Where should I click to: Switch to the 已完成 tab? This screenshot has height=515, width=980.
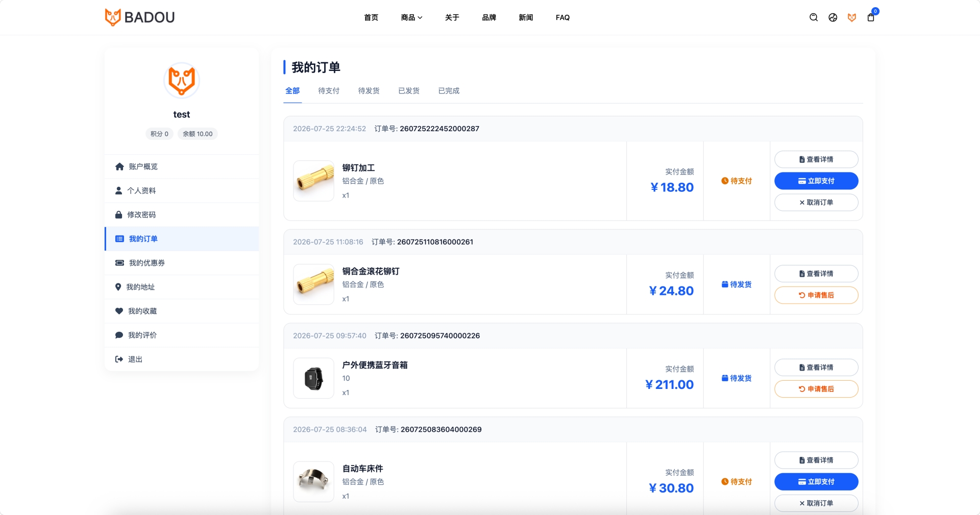[x=449, y=91]
